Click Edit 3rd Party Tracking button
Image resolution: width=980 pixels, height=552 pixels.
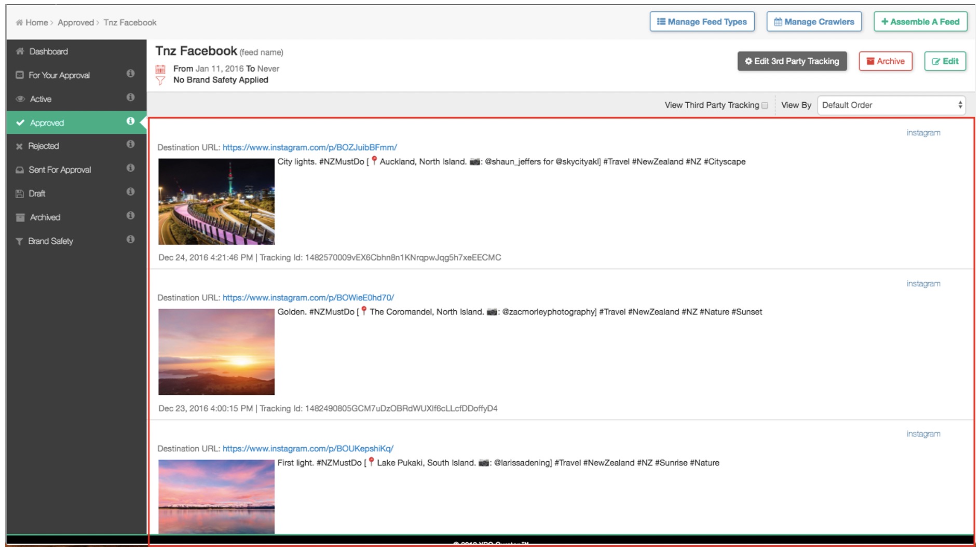pyautogui.click(x=792, y=61)
